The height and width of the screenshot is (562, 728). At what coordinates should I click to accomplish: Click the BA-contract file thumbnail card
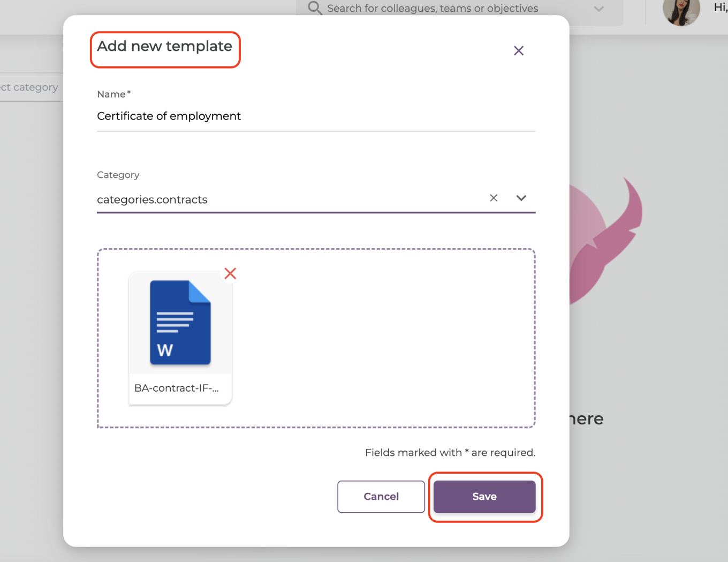180,338
